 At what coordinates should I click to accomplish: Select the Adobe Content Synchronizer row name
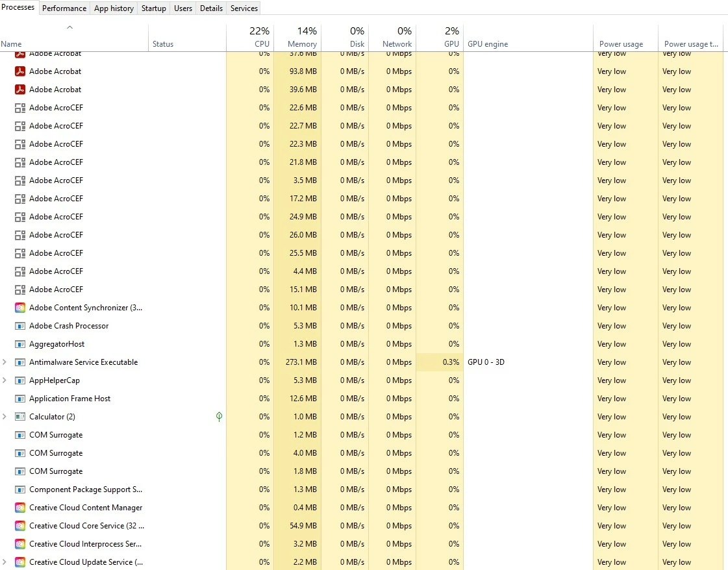point(86,308)
